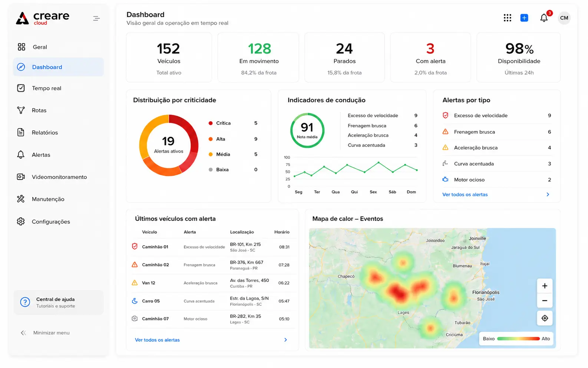Click the Manutenção tools icon

click(x=21, y=199)
